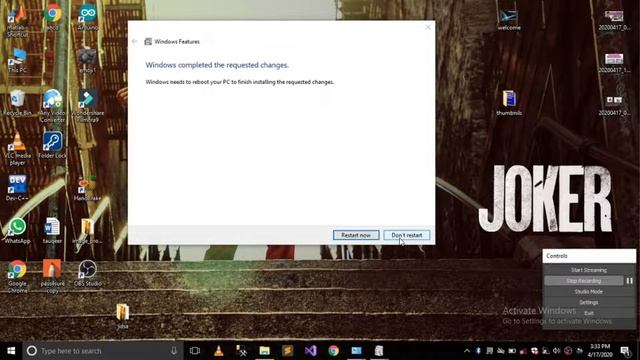640x360 pixels.
Task: Select the OBS Studio desktop icon
Action: pos(88,273)
